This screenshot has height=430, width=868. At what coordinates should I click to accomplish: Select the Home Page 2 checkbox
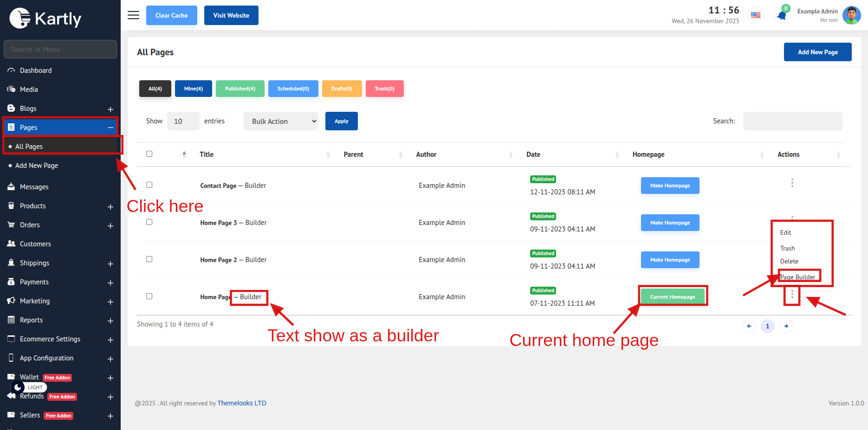tap(149, 259)
